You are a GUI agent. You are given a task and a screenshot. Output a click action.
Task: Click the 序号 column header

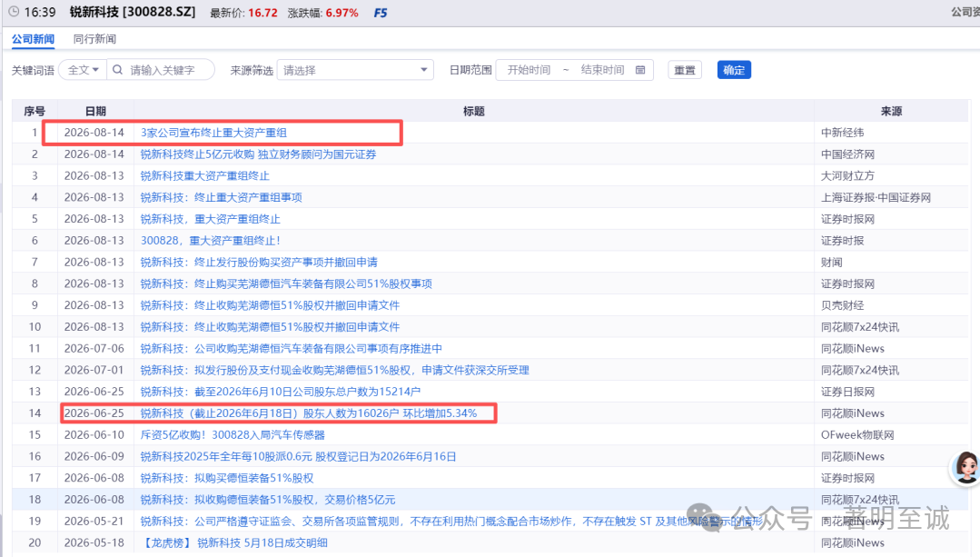(35, 111)
